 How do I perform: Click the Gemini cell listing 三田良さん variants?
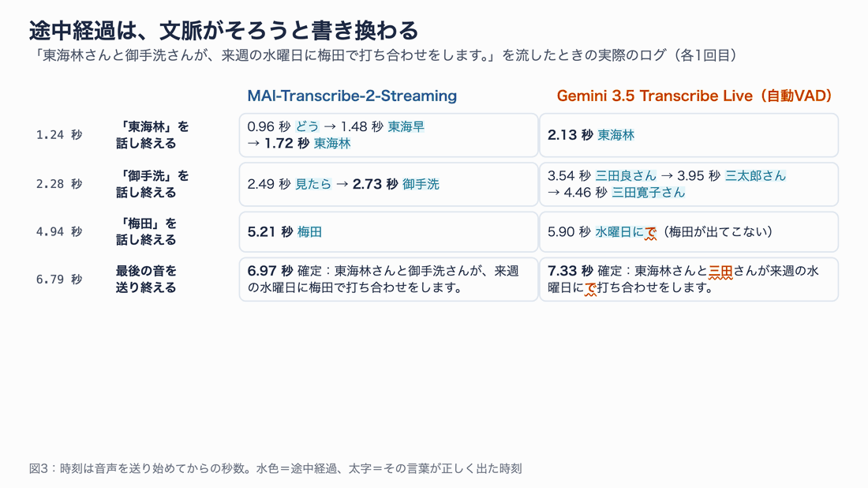pos(689,184)
